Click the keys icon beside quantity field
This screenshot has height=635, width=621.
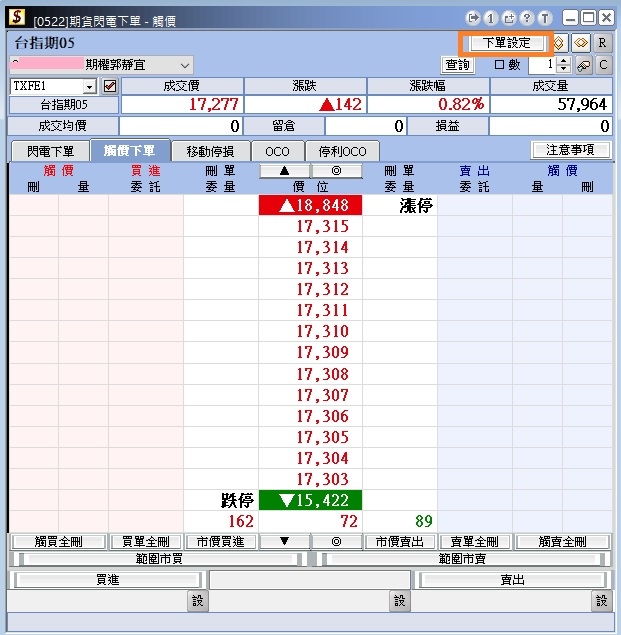click(583, 65)
